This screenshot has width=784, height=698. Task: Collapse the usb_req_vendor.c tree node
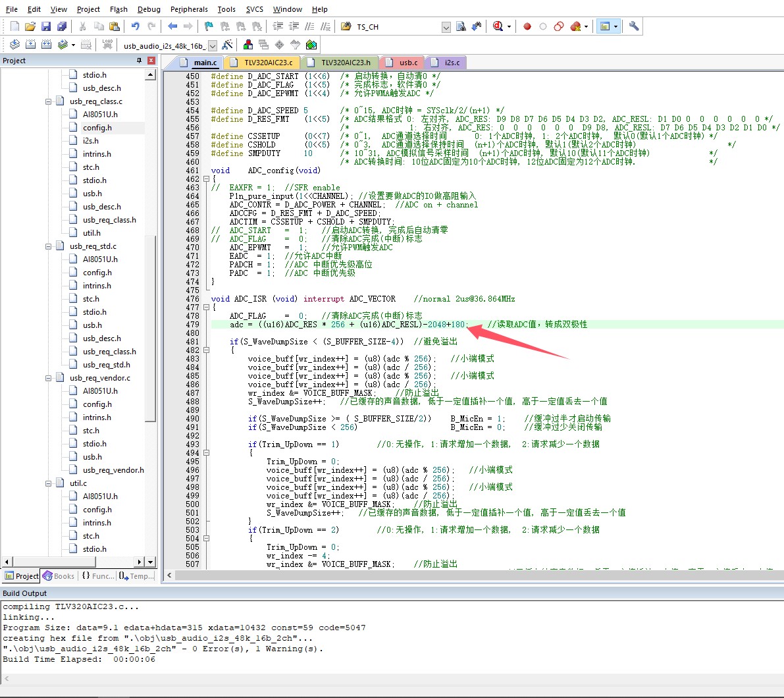[49, 378]
